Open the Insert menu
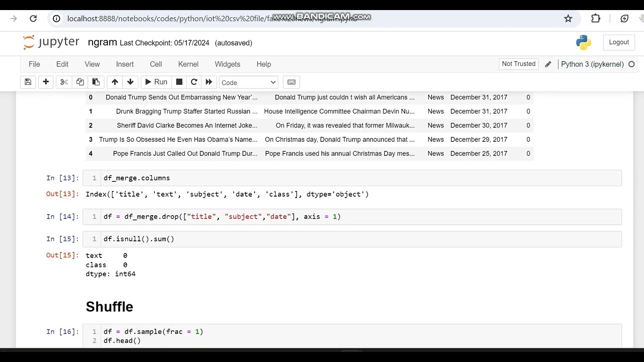644x362 pixels. (x=125, y=64)
